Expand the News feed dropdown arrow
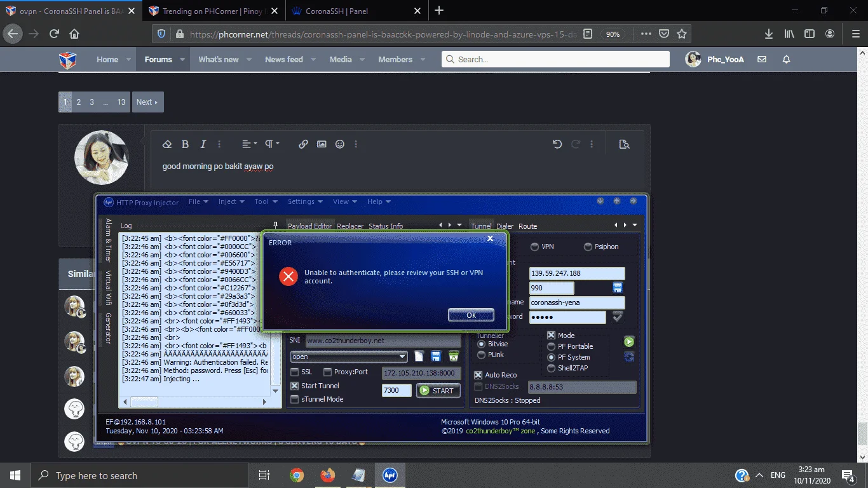The width and height of the screenshot is (868, 488). pos(313,59)
